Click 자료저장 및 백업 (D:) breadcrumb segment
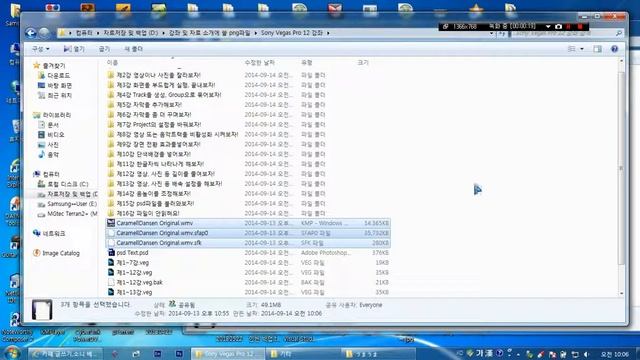Screen dimensions: 640x360 (131, 33)
